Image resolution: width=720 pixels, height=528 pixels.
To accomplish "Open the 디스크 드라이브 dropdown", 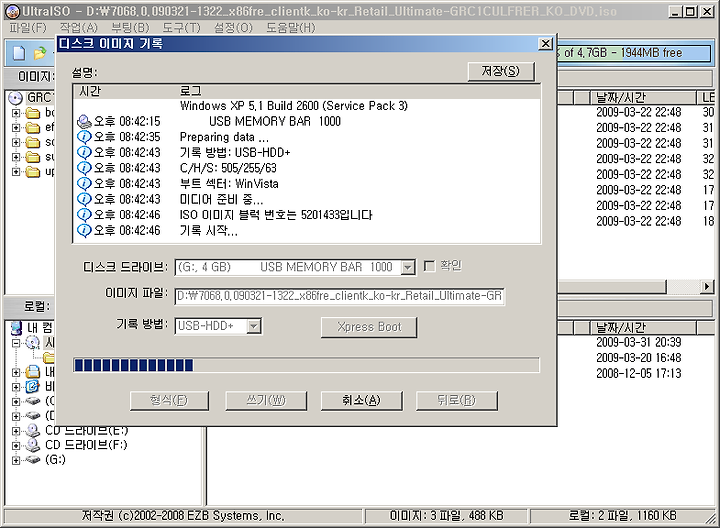I will 408,267.
